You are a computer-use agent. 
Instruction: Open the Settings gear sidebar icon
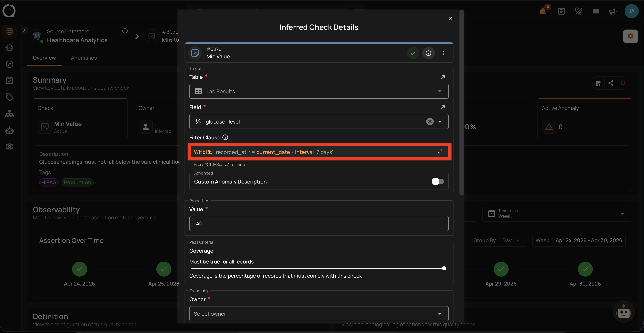10,147
